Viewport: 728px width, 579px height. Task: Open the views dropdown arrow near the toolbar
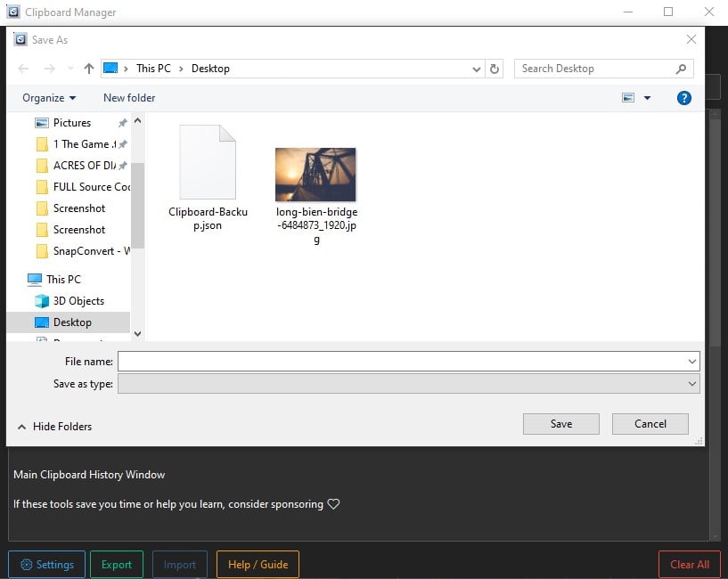[649, 98]
